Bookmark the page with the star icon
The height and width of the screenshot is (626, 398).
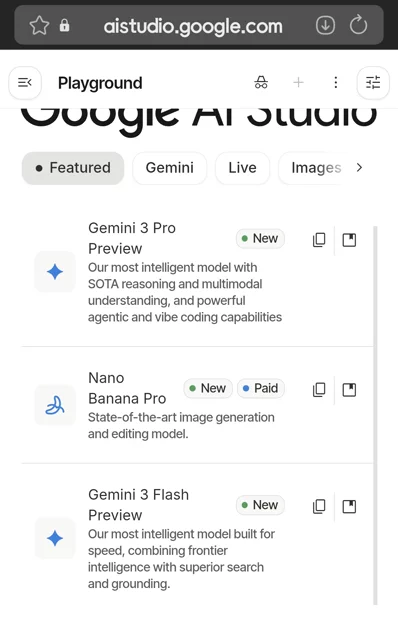(x=39, y=26)
